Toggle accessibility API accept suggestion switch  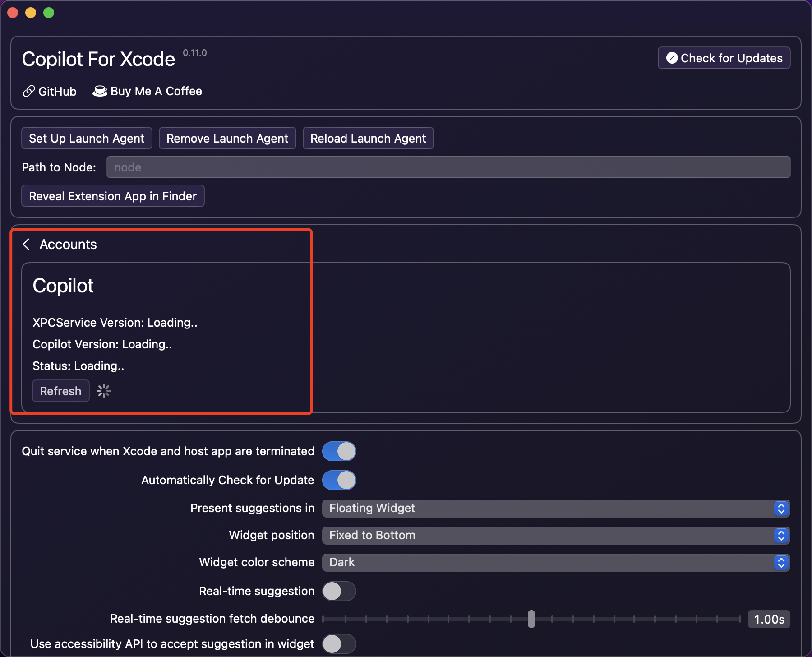pyautogui.click(x=339, y=644)
